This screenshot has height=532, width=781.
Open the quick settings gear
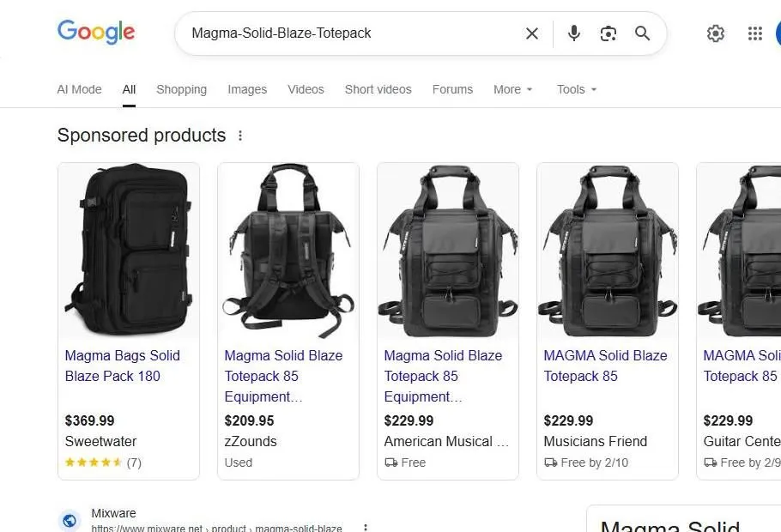pyautogui.click(x=716, y=33)
